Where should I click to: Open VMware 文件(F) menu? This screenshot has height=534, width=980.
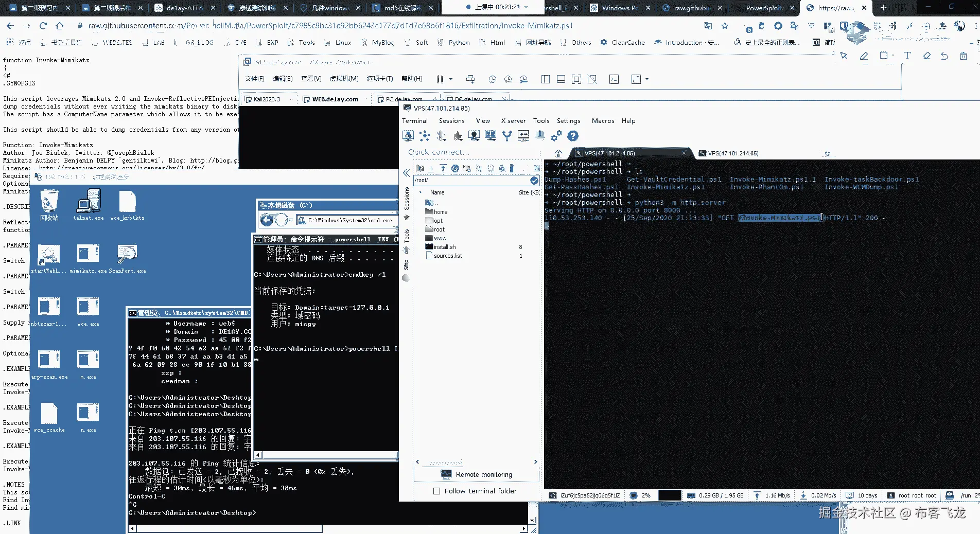click(x=254, y=79)
